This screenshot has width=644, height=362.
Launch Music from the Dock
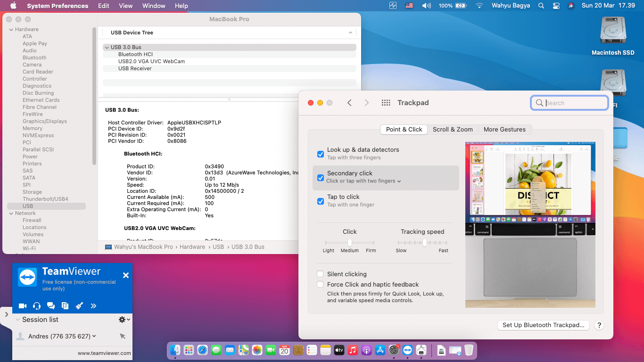coord(353,350)
